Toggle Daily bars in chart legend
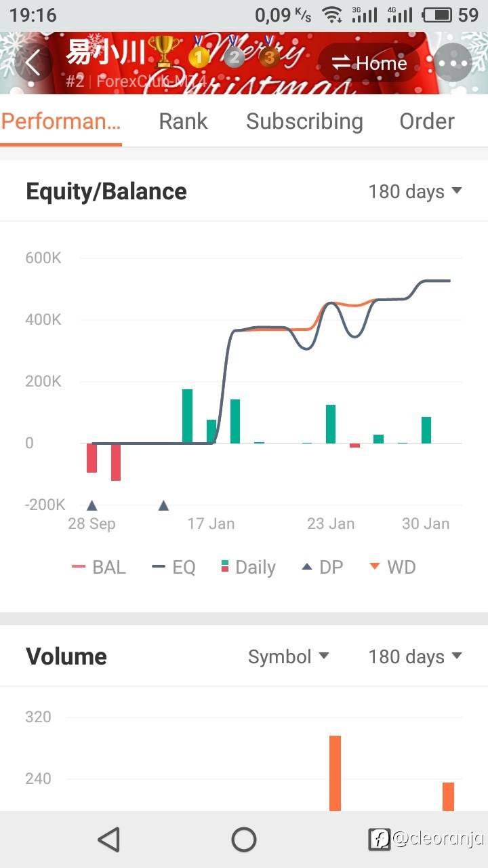Screen dimensions: 488x868 coord(248,567)
